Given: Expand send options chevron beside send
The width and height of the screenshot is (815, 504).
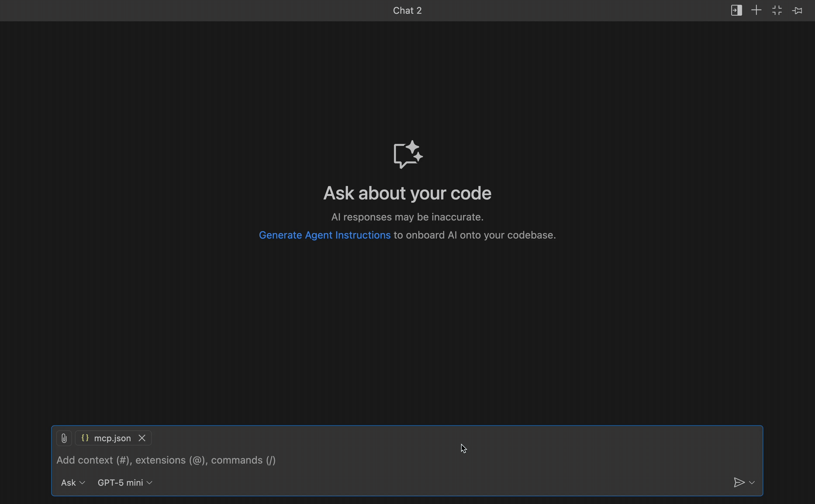Looking at the screenshot, I should click(752, 482).
